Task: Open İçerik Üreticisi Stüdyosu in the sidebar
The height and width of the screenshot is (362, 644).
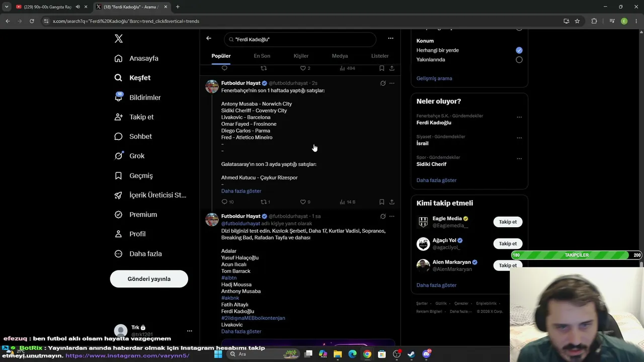Action: pyautogui.click(x=150, y=195)
